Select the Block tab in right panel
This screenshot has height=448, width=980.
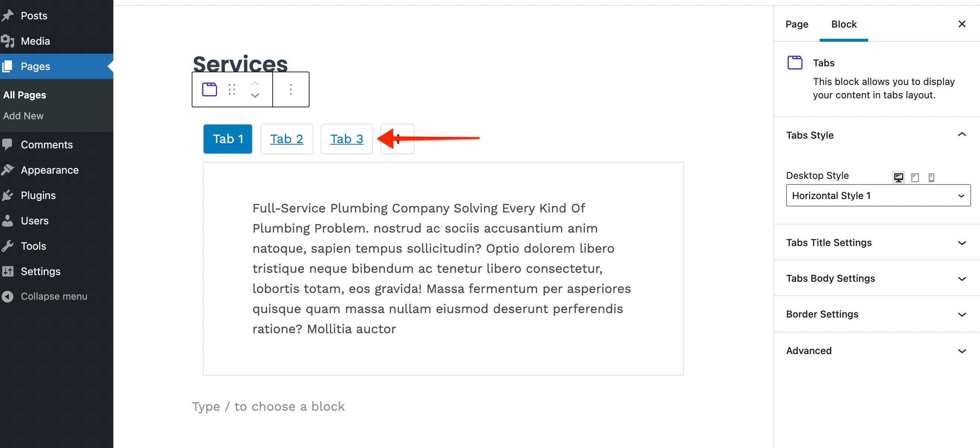pos(844,24)
